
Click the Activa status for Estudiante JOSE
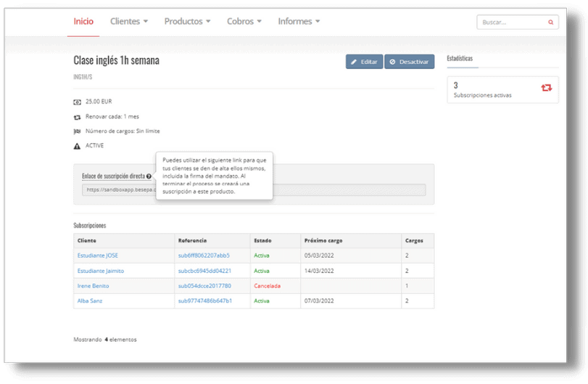click(262, 256)
